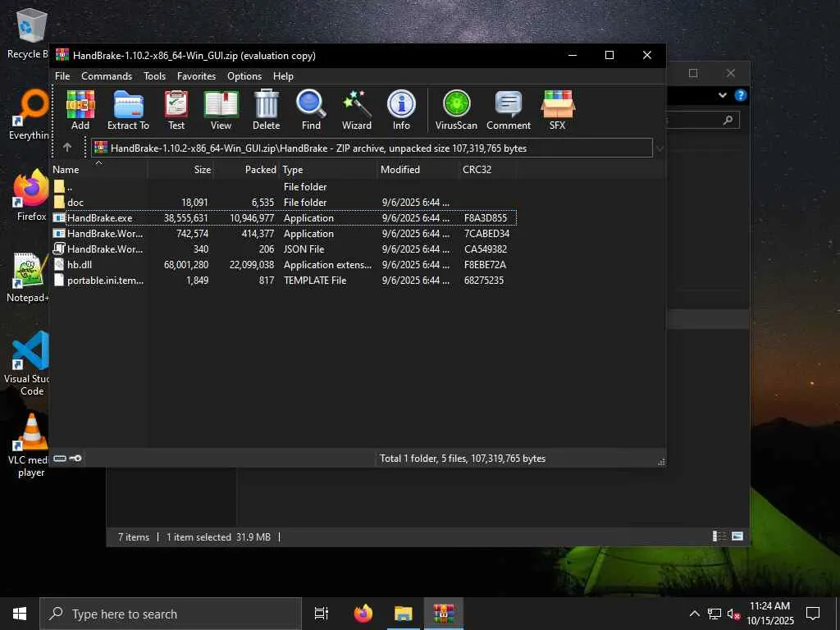Screen dimensions: 840x630
Task: Select the hb.dll file
Action: pyautogui.click(x=284, y=264)
